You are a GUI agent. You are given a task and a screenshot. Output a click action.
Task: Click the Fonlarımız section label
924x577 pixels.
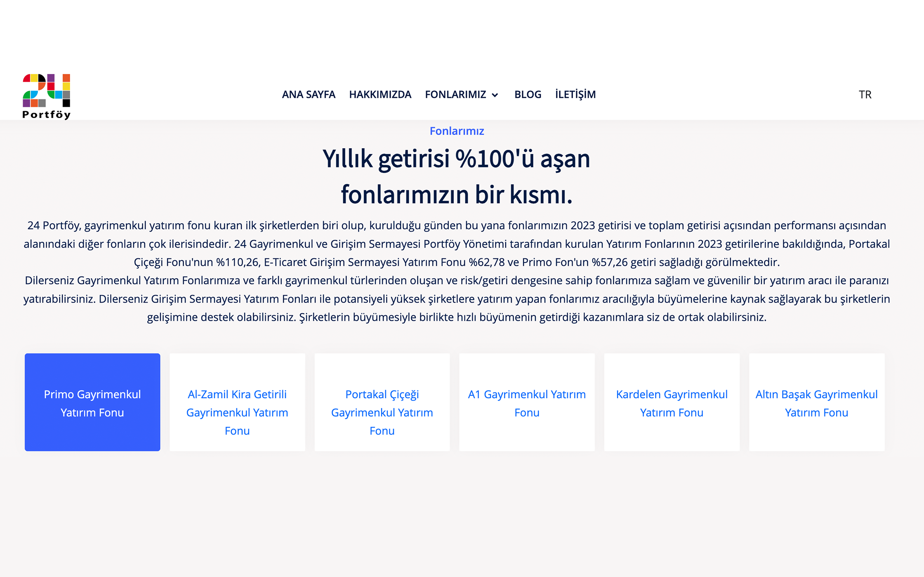(x=457, y=131)
